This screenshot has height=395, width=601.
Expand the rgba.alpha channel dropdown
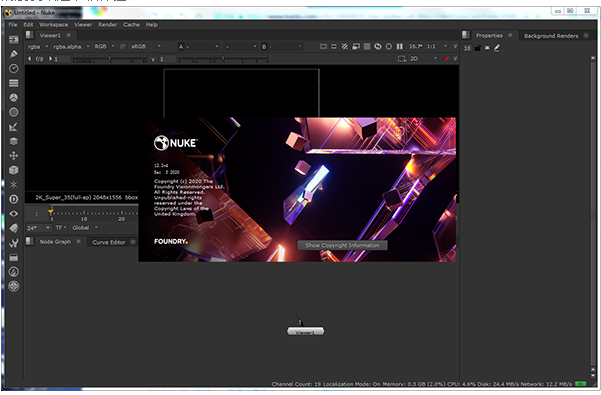click(x=70, y=46)
